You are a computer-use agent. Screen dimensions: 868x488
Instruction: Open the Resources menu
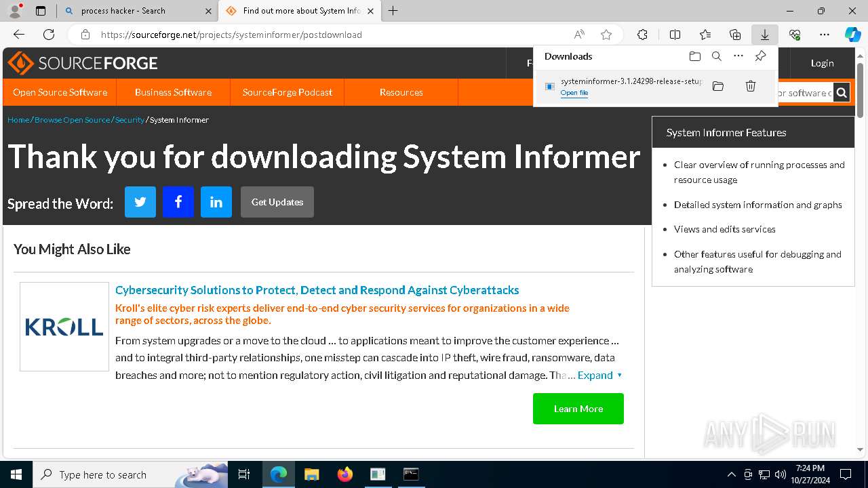coord(401,92)
